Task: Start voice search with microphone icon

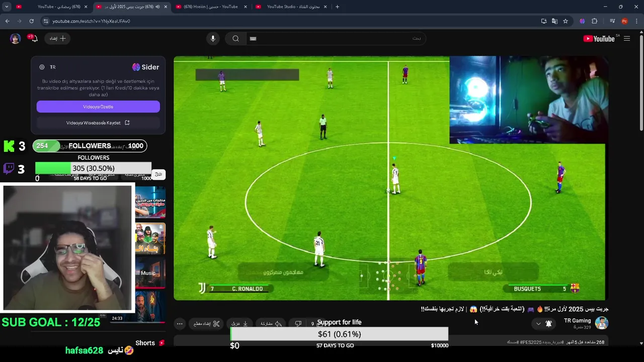Action: (x=213, y=39)
